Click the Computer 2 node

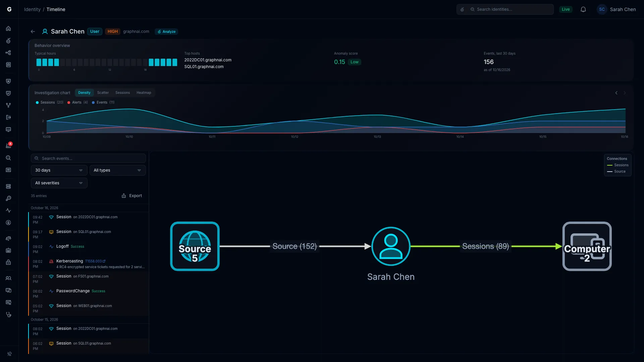587,246
